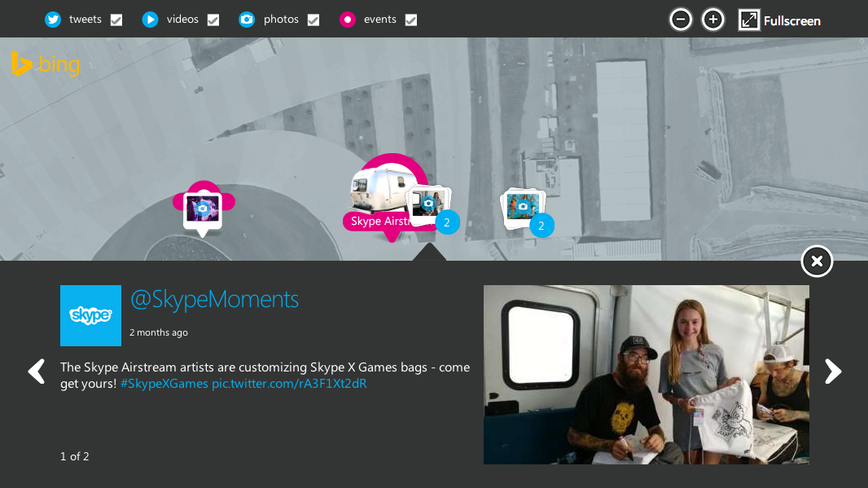Viewport: 868px width, 488px height.
Task: Open the pink event photo marker on map
Action: [204, 209]
